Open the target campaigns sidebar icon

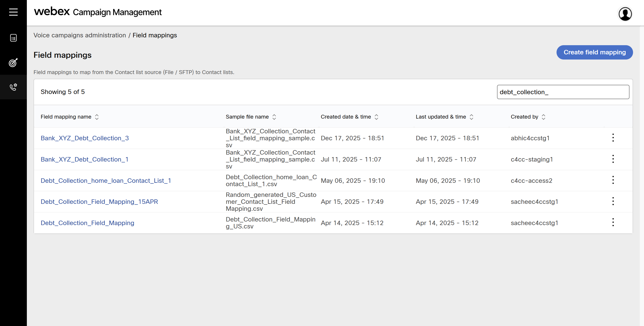tap(13, 62)
